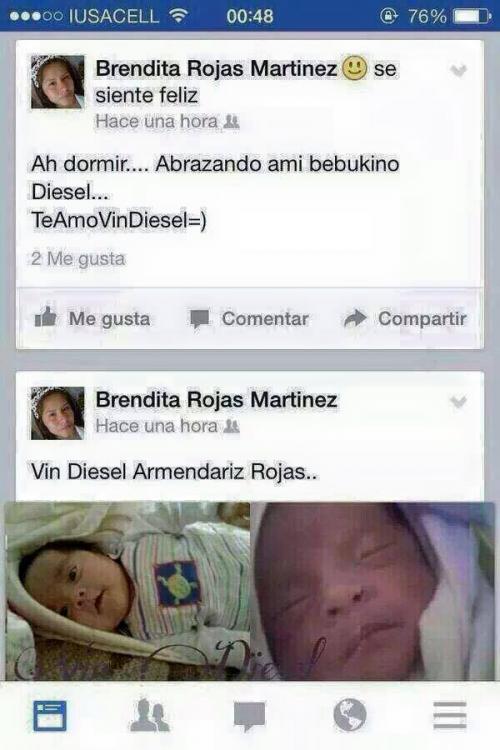
Task: View the 2 Me gusta likes list
Action: point(78,259)
